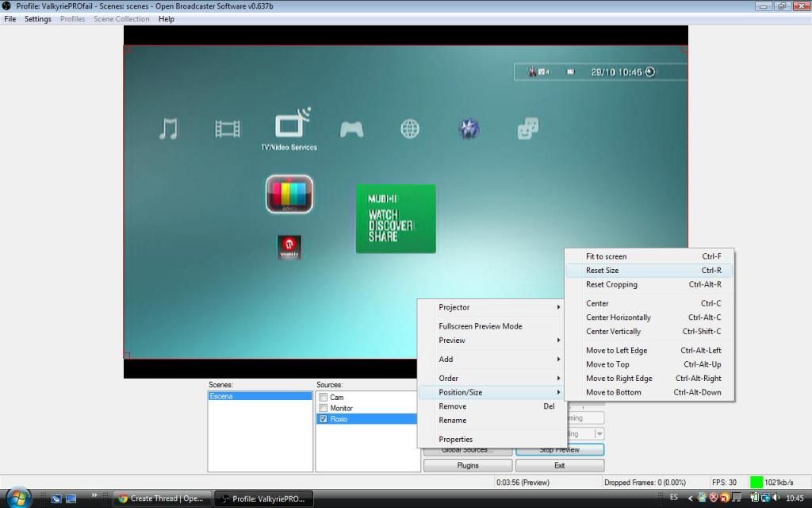Click the OBS Profile taskbar button
Image resolution: width=812 pixels, height=508 pixels.
263,498
